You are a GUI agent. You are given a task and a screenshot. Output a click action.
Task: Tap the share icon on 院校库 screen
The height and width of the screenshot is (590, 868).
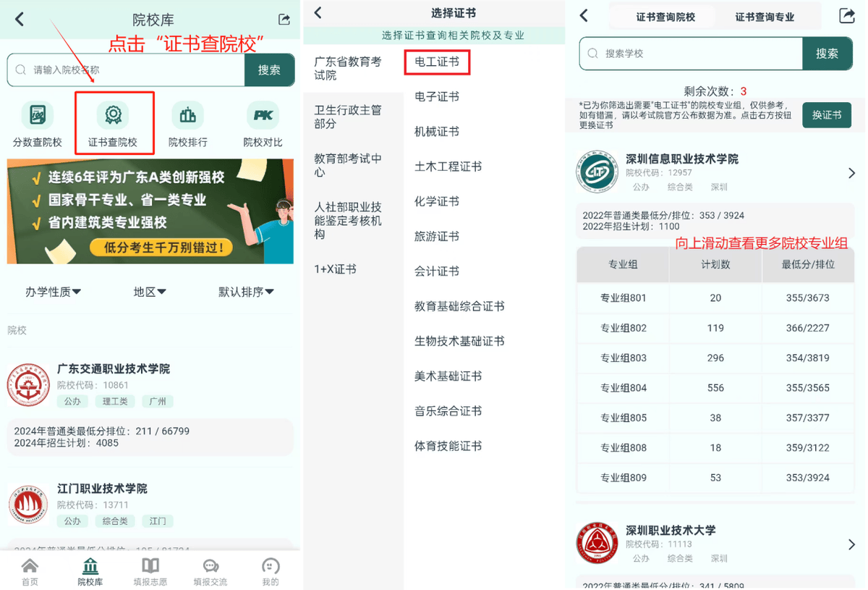284,20
